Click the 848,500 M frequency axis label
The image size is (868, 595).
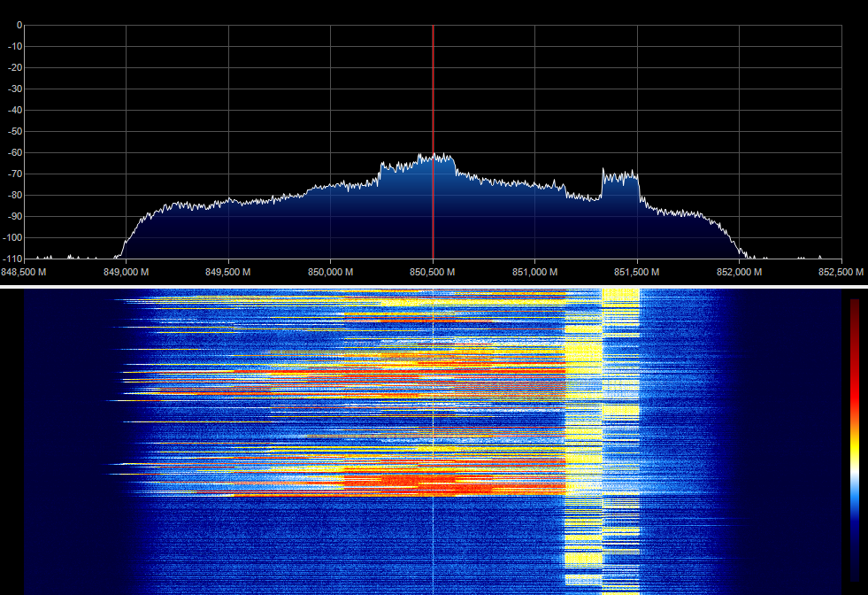pyautogui.click(x=24, y=272)
